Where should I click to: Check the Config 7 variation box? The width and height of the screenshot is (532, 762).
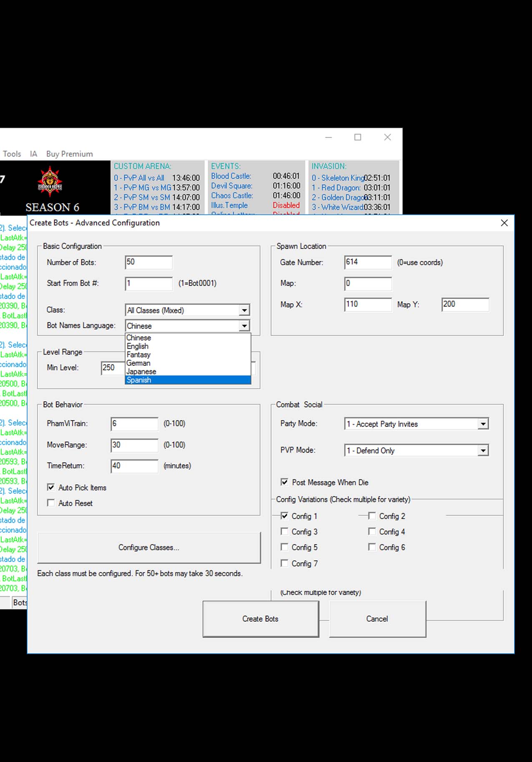click(285, 563)
